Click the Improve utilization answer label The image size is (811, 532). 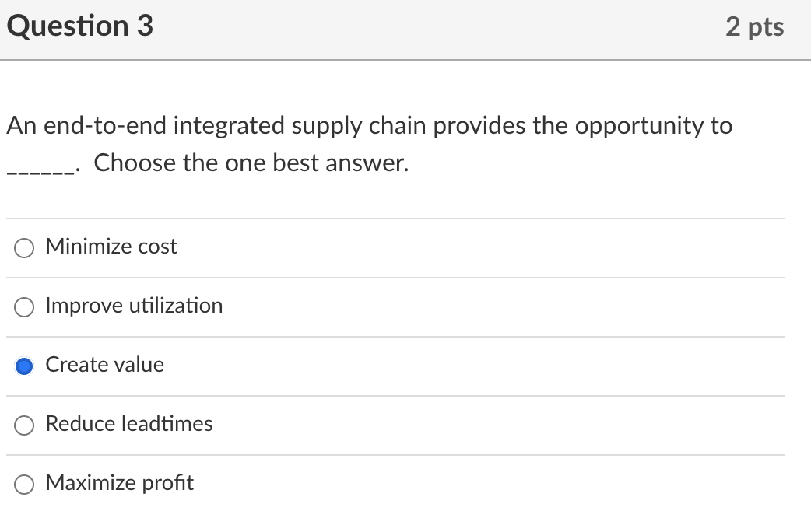point(134,306)
